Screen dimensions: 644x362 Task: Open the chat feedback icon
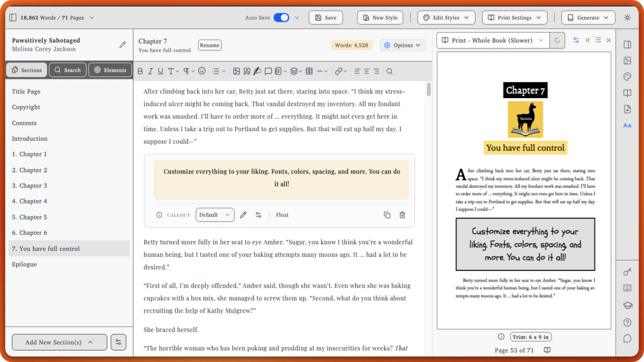click(627, 338)
